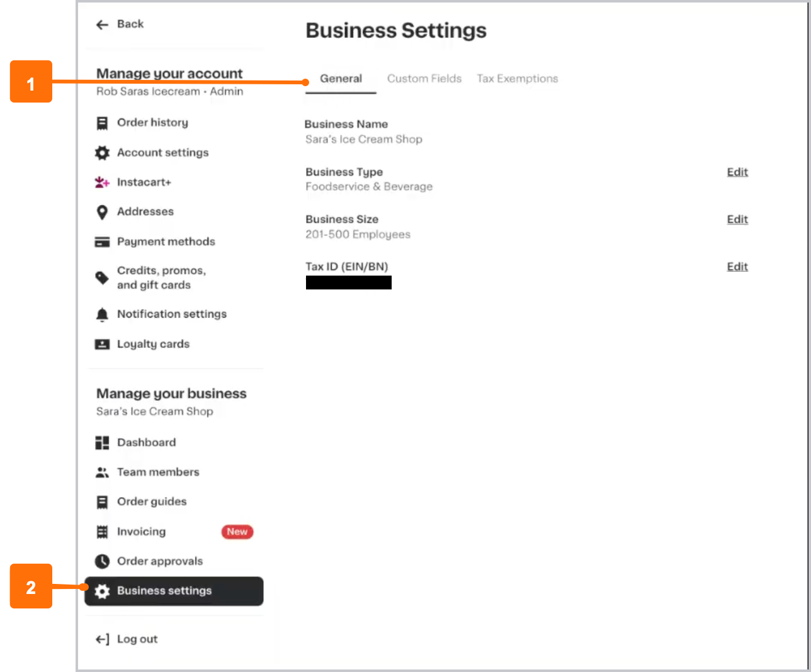811x672 pixels.
Task: Click the Team members people icon
Action: [x=102, y=472]
